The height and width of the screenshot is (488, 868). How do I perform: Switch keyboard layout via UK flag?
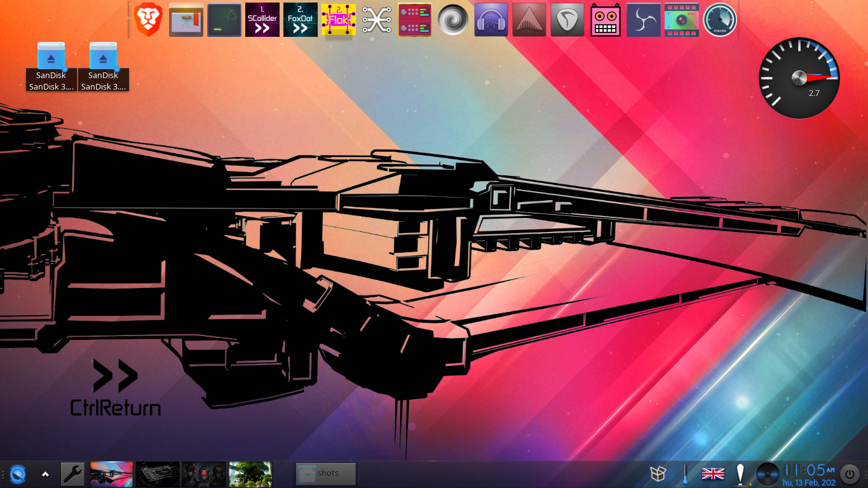[x=713, y=474]
